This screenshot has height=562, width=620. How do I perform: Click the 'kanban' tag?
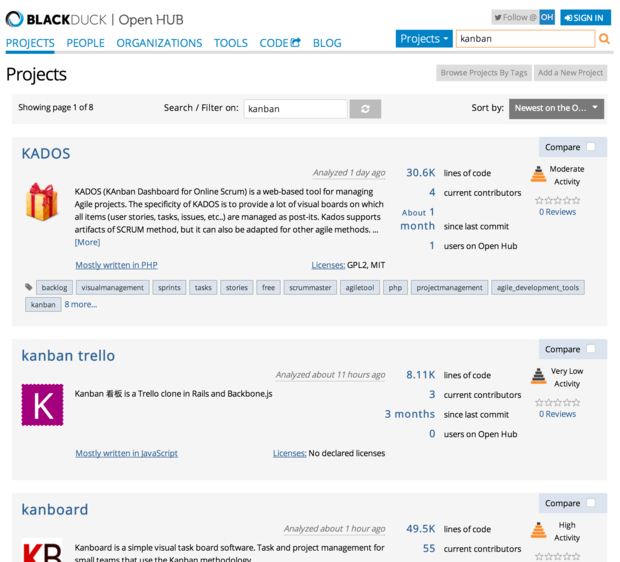tap(43, 305)
